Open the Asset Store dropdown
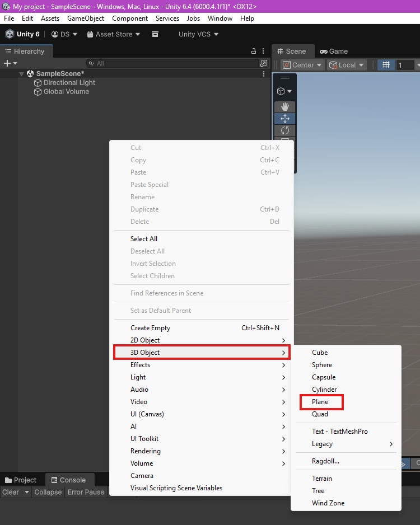The height and width of the screenshot is (525, 420). [114, 34]
